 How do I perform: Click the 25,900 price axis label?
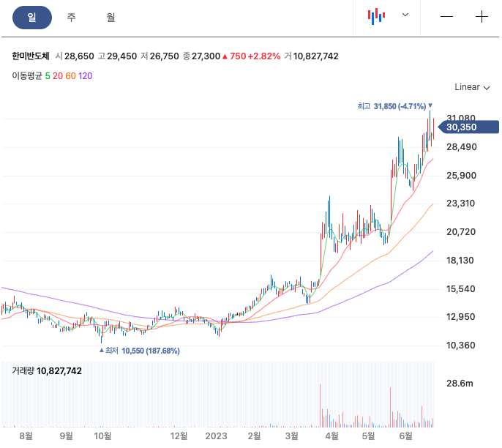[461, 176]
